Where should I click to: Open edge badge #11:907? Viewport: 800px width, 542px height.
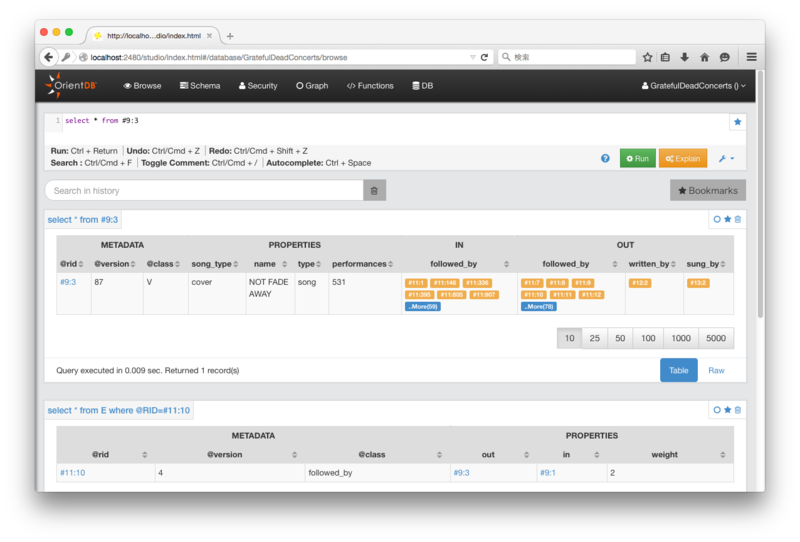coord(484,294)
